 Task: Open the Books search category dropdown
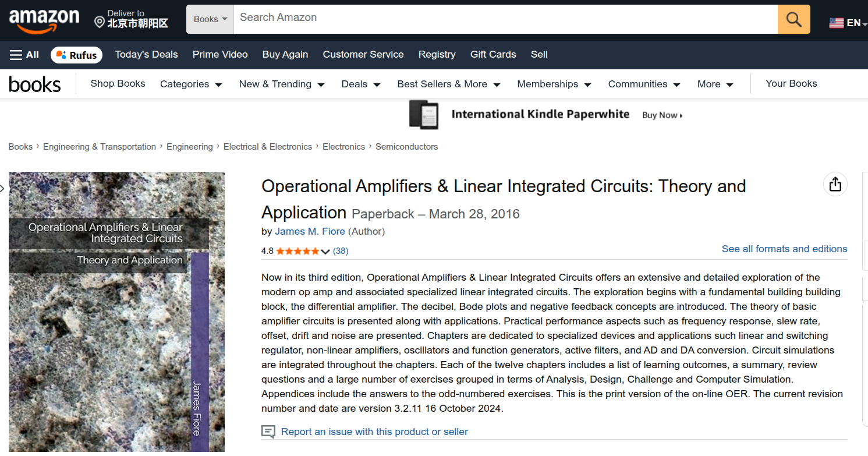click(210, 19)
